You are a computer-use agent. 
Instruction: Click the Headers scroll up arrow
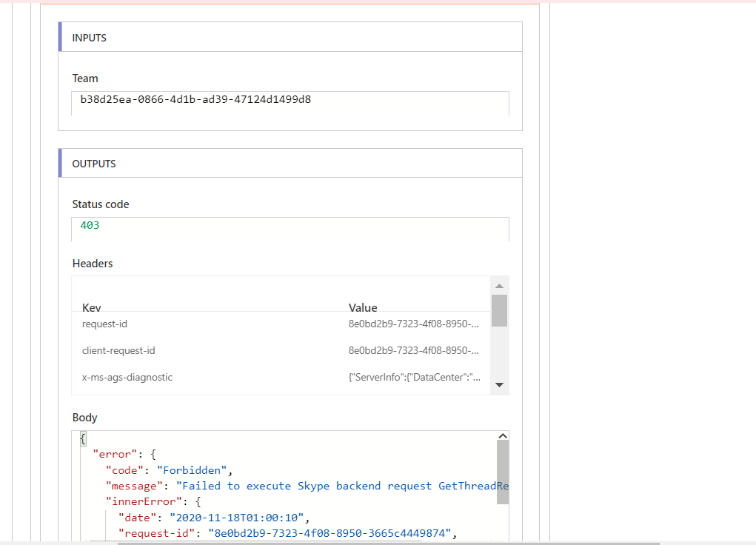click(500, 286)
